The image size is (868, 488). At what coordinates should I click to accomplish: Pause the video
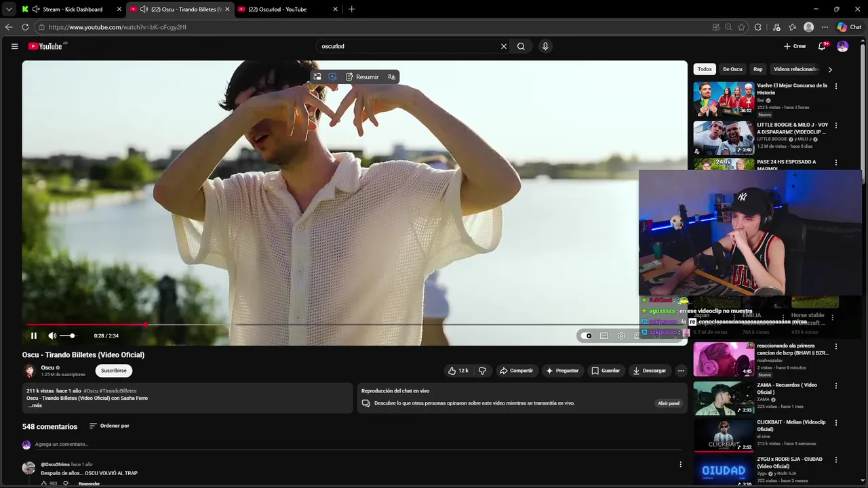click(x=34, y=335)
